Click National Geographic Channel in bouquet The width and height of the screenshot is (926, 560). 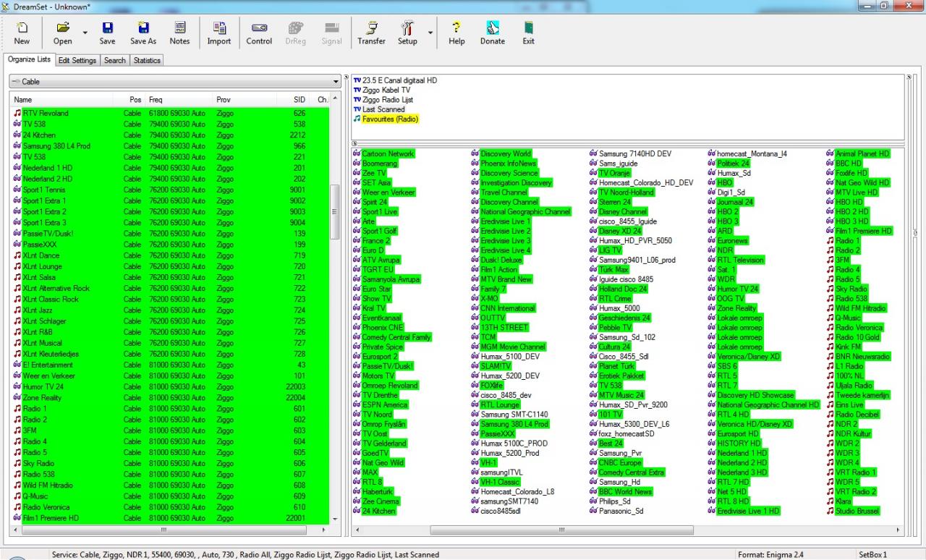[x=525, y=212]
